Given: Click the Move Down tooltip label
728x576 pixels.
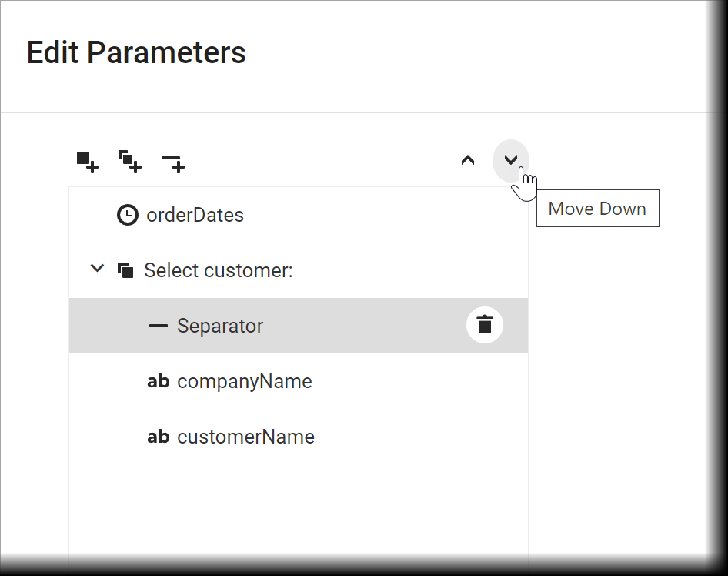Looking at the screenshot, I should point(597,208).
